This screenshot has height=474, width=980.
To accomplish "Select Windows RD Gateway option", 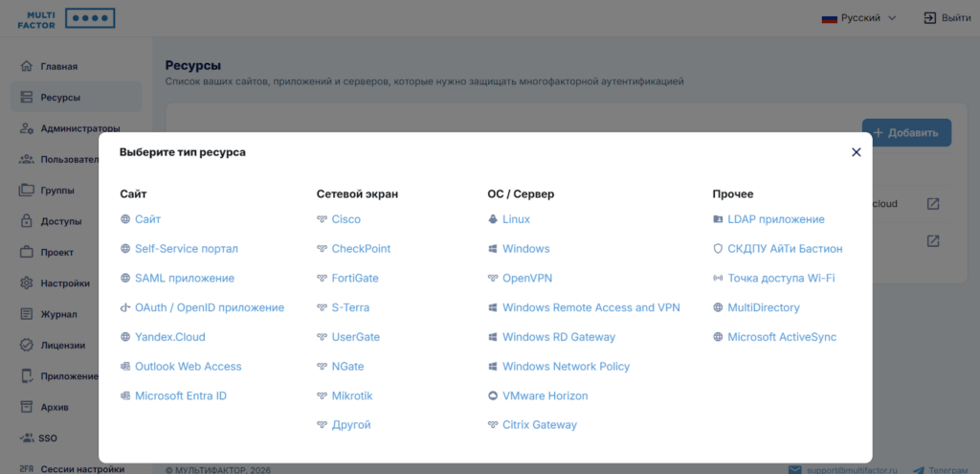I will 558,337.
